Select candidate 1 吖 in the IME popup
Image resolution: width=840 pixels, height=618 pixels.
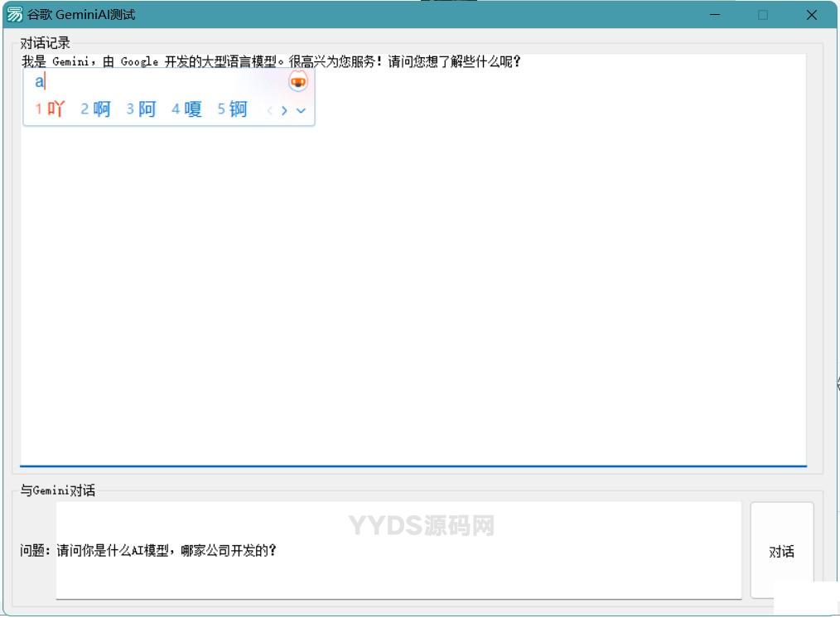point(50,109)
